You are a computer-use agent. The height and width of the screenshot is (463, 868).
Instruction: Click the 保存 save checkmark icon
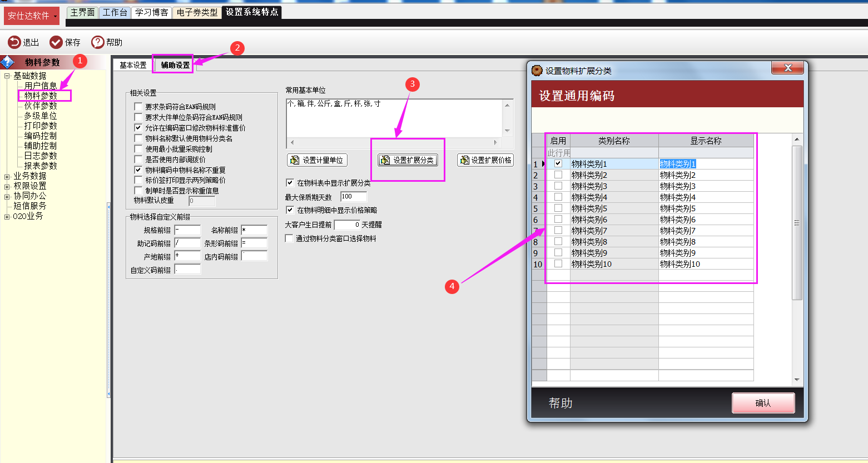tap(56, 42)
